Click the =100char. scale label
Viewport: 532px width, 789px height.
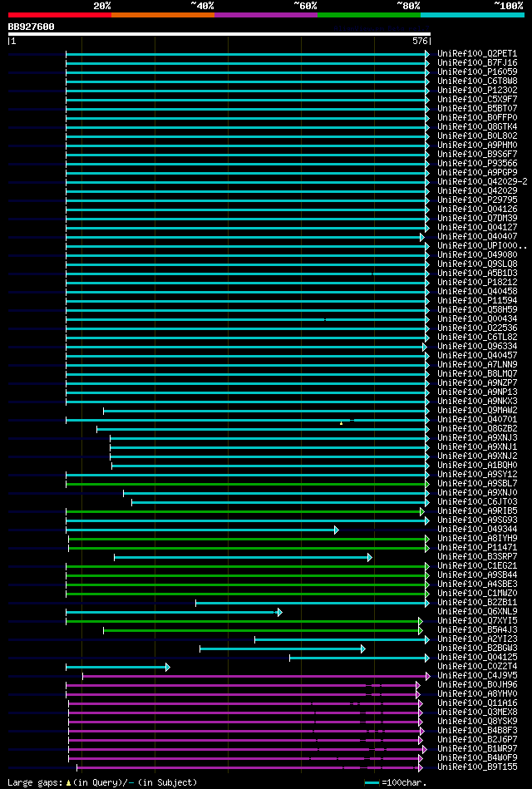tap(404, 783)
